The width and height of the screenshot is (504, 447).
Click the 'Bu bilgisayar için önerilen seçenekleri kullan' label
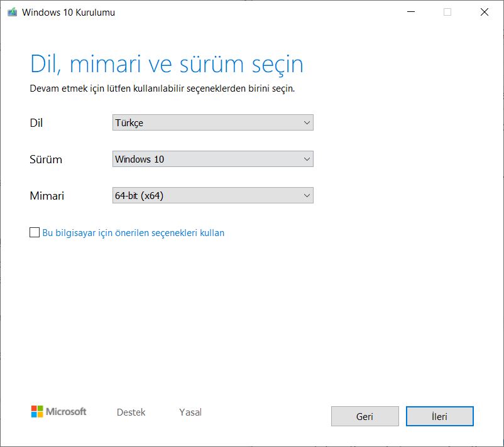[133, 233]
